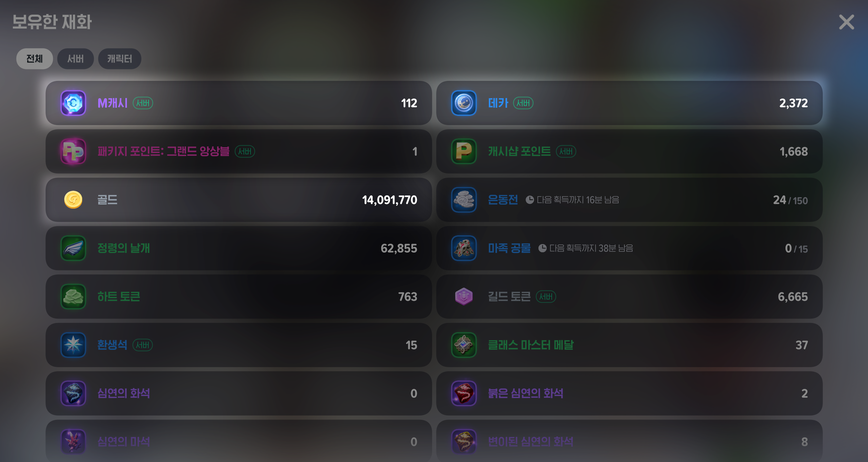Click the 정령의 날개 wing icon
Image resolution: width=868 pixels, height=462 pixels.
coord(73,248)
